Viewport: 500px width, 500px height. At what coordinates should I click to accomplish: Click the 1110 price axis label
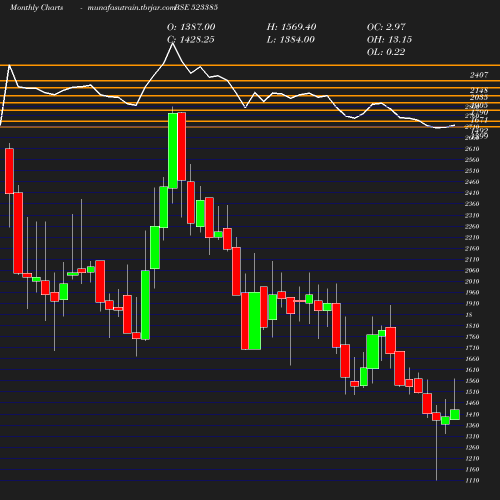tap(472, 480)
